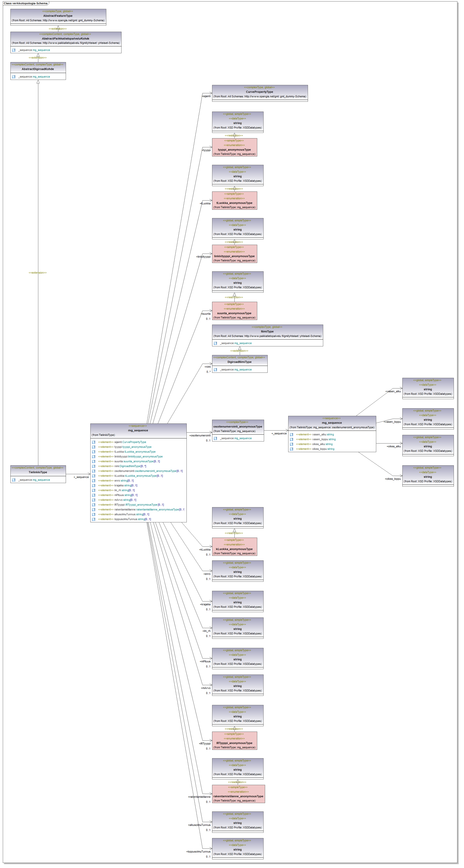Select the AbstractFeatureType class header

(58, 16)
